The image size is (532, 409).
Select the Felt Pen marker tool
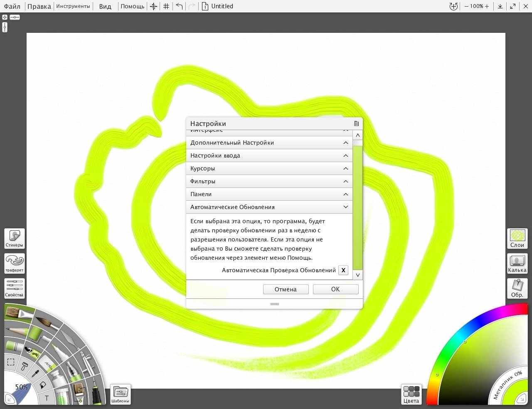pos(60,352)
